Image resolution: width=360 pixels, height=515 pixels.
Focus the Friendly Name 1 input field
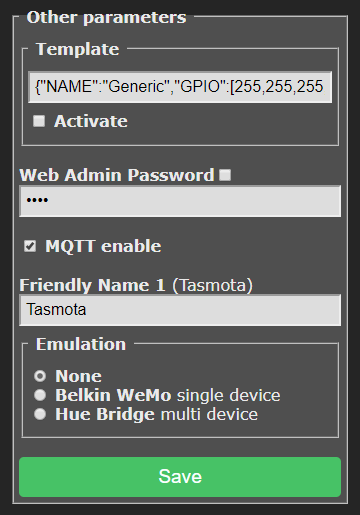tap(180, 310)
